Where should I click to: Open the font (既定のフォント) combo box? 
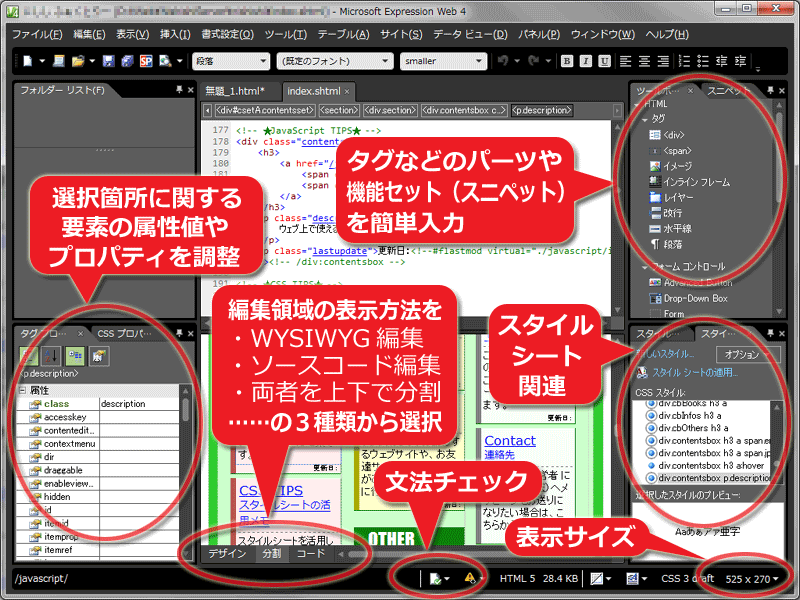pos(335,61)
